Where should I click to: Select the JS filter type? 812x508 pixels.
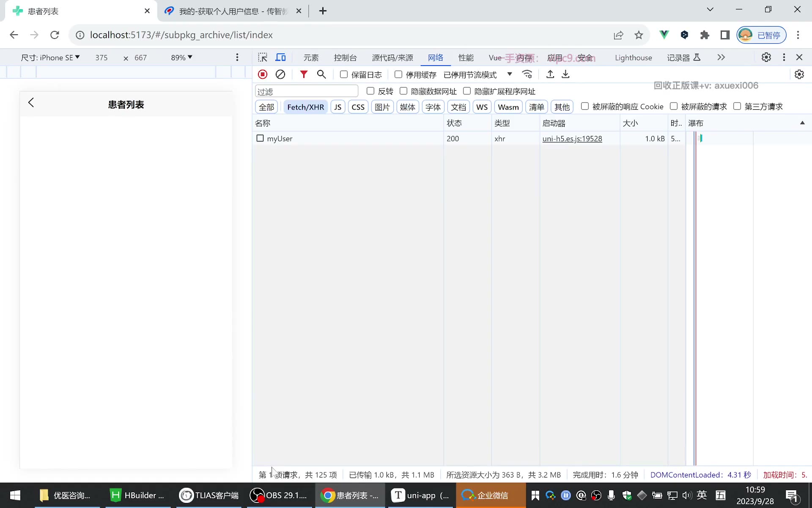click(x=337, y=107)
